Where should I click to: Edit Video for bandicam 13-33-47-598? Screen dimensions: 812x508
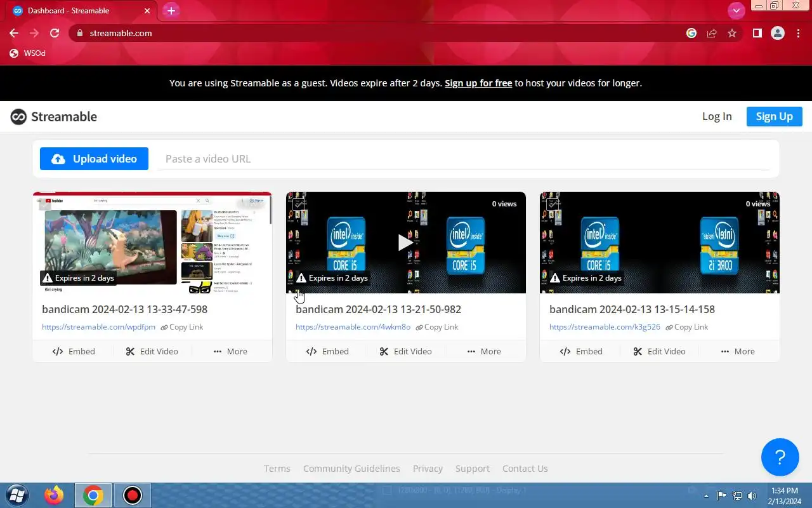[x=152, y=351]
